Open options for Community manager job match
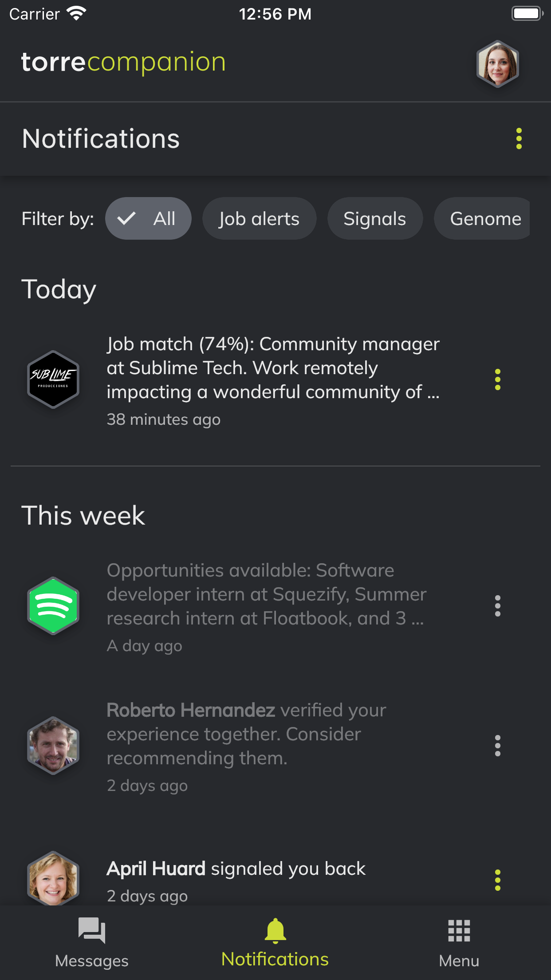Screen dimensions: 551x980 [497, 379]
